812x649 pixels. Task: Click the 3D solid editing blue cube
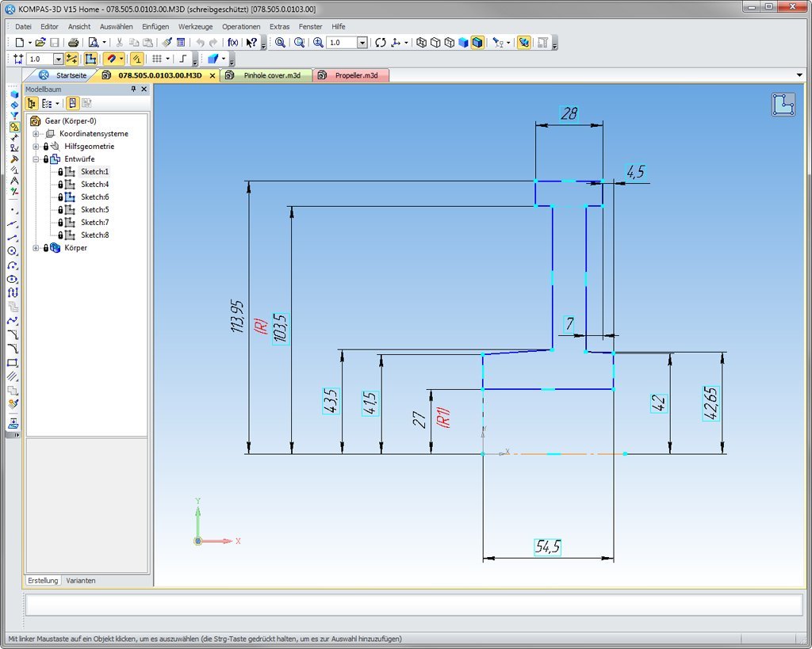(x=14, y=94)
